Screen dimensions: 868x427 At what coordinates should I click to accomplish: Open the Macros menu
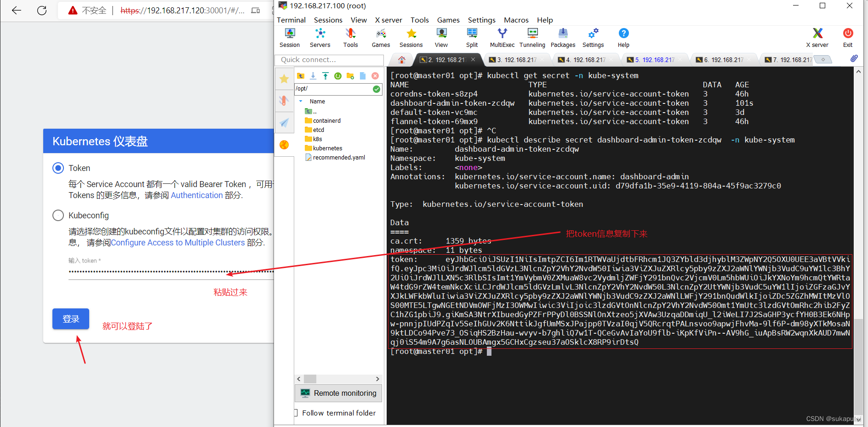pos(516,20)
